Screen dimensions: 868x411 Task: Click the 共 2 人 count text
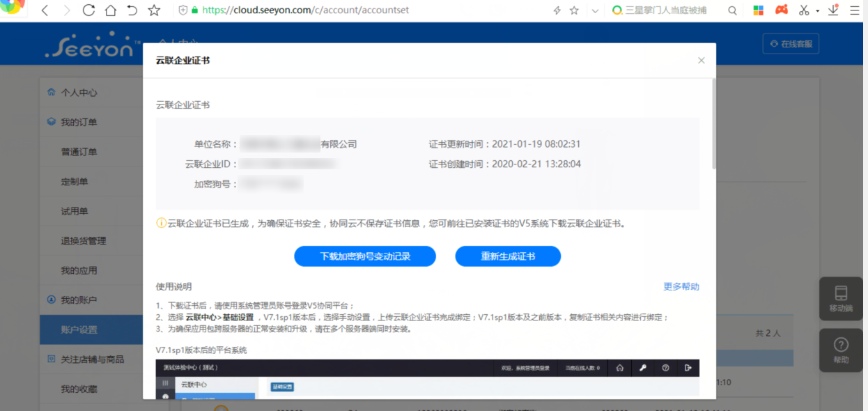coord(770,334)
